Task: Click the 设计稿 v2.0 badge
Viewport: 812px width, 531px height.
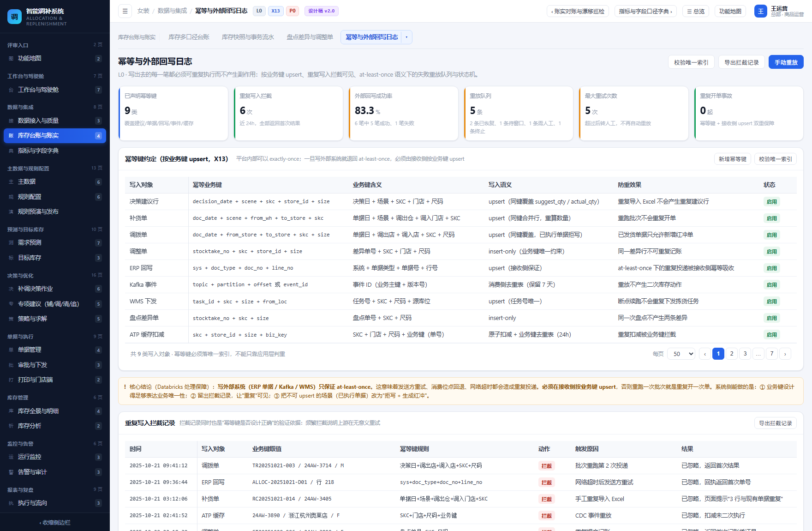Action: tap(321, 11)
